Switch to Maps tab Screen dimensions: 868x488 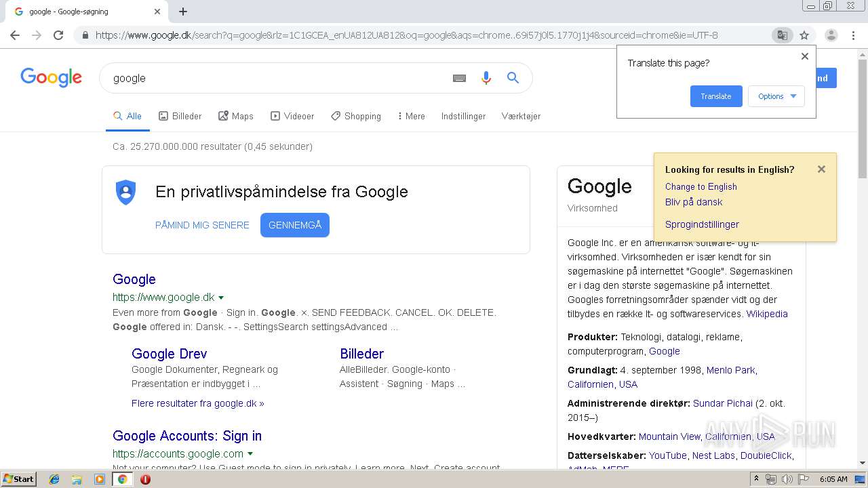click(x=236, y=116)
